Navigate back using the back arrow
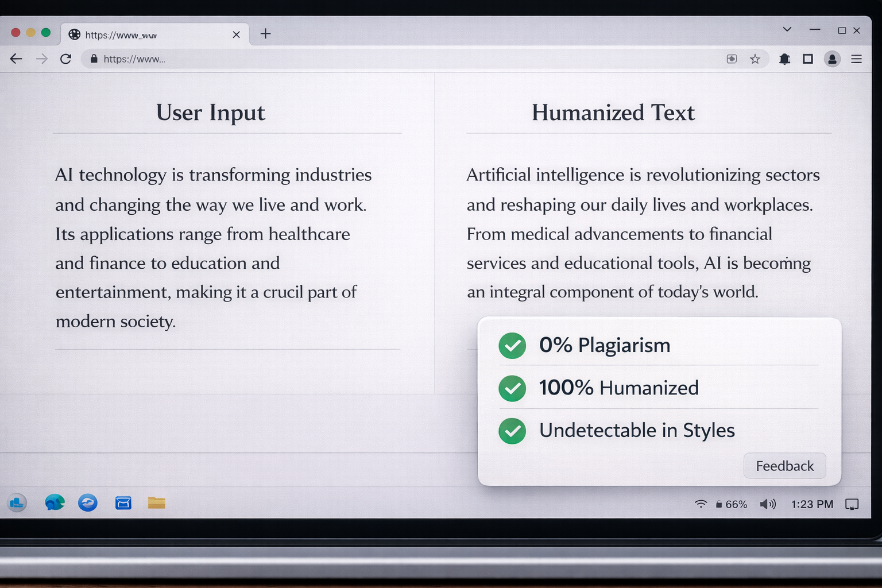Image resolution: width=882 pixels, height=588 pixels. pyautogui.click(x=16, y=59)
